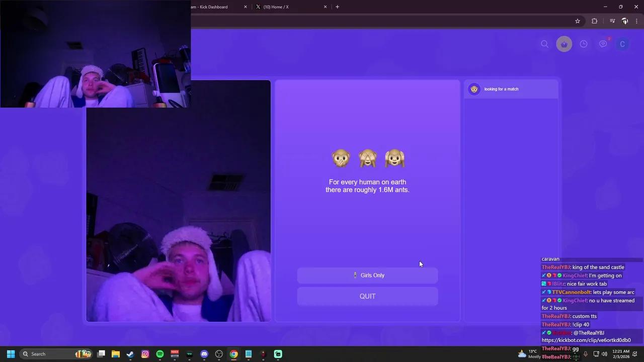Open Discord from the taskbar

click(204, 354)
